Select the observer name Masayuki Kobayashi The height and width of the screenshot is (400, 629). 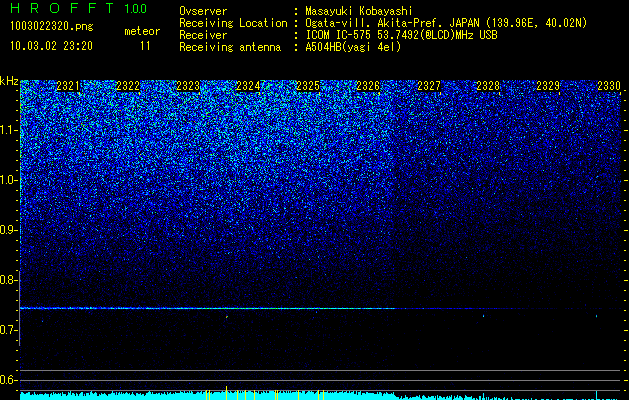click(359, 11)
